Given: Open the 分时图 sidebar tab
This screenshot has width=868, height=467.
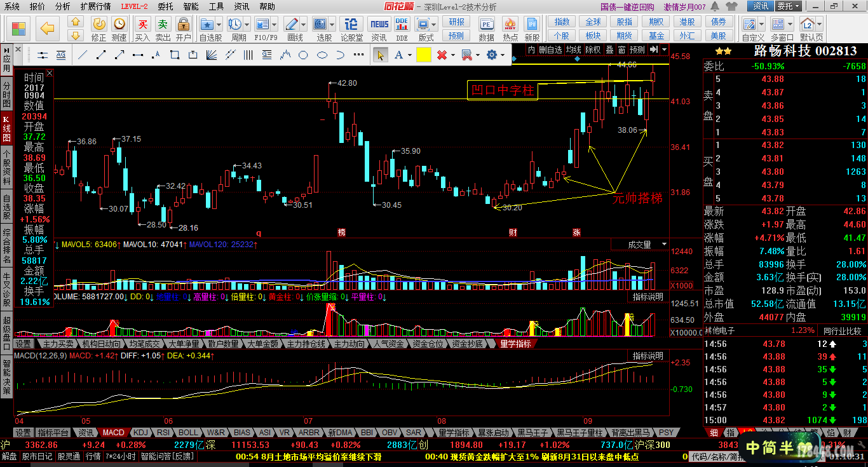Looking at the screenshot, I should coord(6,94).
